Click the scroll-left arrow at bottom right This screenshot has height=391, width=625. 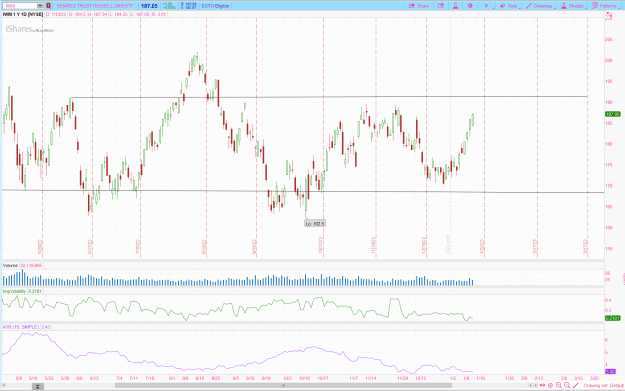click(x=530, y=385)
